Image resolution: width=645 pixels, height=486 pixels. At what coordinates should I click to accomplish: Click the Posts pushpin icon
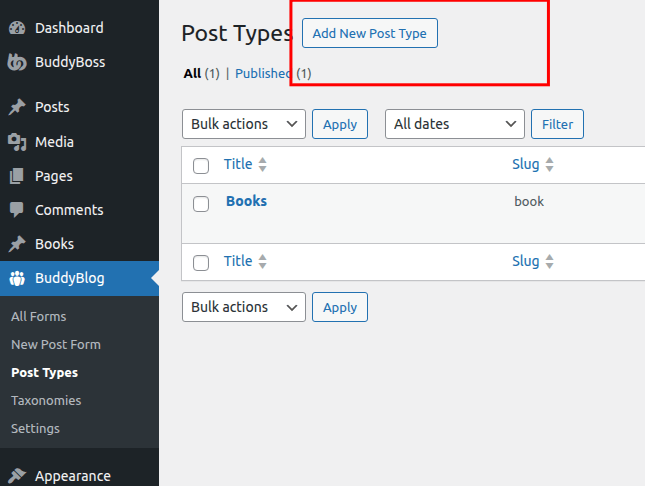[17, 107]
